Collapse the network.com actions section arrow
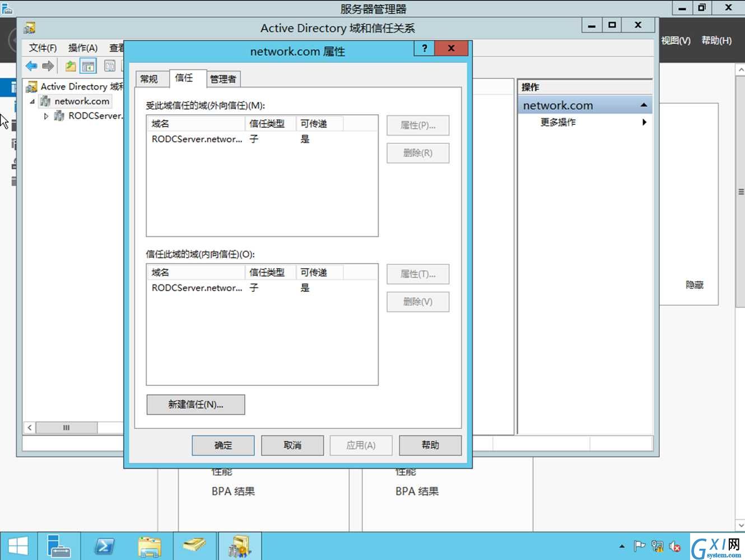 click(x=644, y=105)
